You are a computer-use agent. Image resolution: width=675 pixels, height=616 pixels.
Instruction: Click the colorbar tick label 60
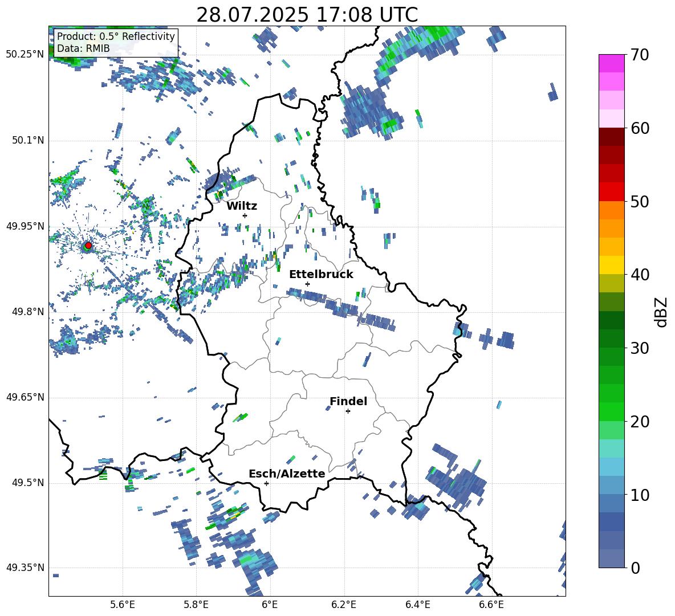tap(640, 128)
